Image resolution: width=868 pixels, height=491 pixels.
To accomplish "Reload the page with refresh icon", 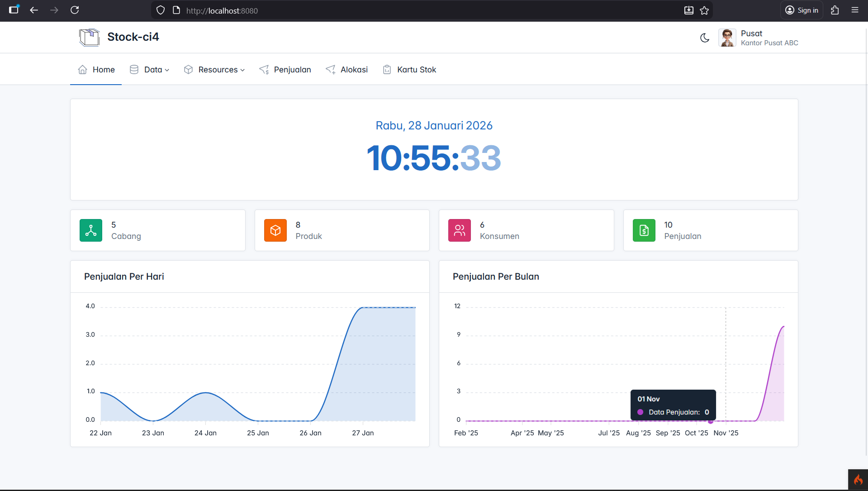I will point(75,10).
